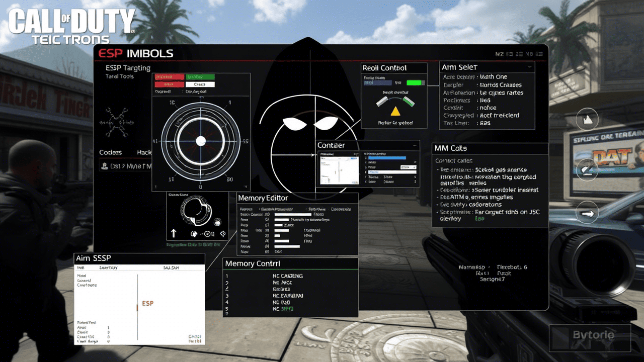Click 'NE T20' row in Memory Contrl

(281, 303)
